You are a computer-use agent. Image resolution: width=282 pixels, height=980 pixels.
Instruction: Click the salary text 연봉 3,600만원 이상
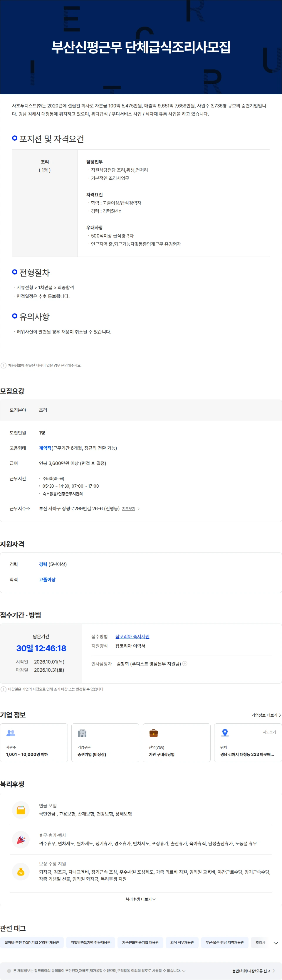[59, 463]
